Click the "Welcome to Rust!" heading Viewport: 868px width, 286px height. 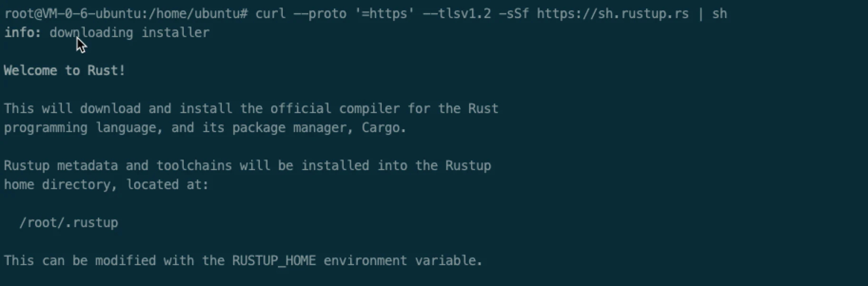tap(64, 70)
